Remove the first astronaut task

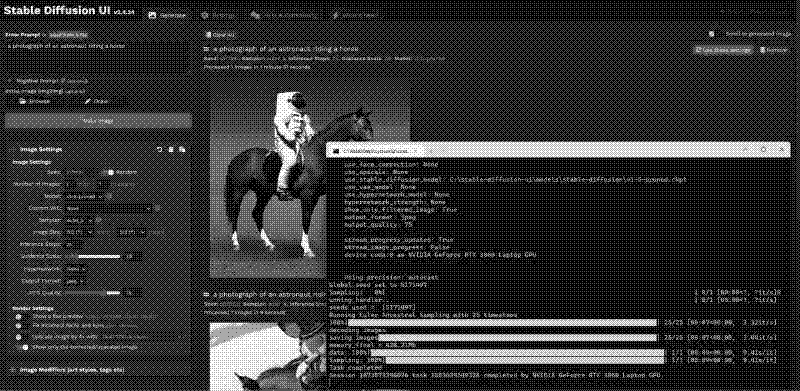click(773, 50)
